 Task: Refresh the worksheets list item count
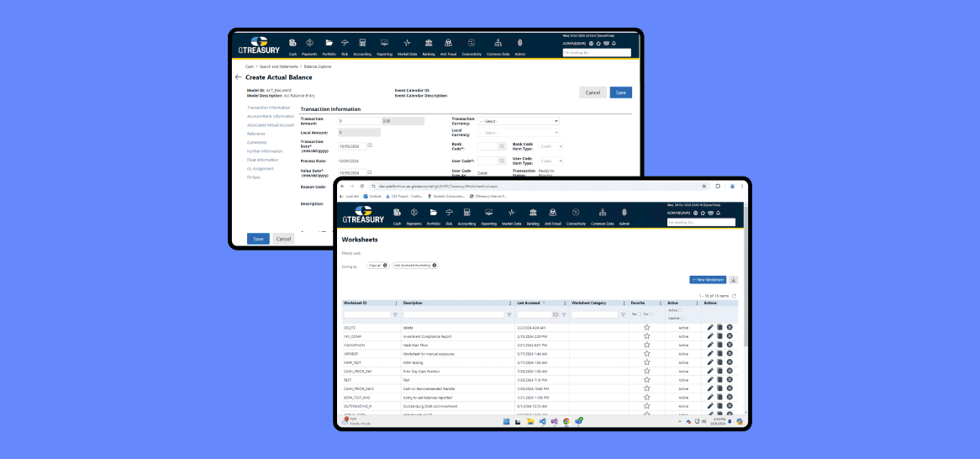click(735, 296)
